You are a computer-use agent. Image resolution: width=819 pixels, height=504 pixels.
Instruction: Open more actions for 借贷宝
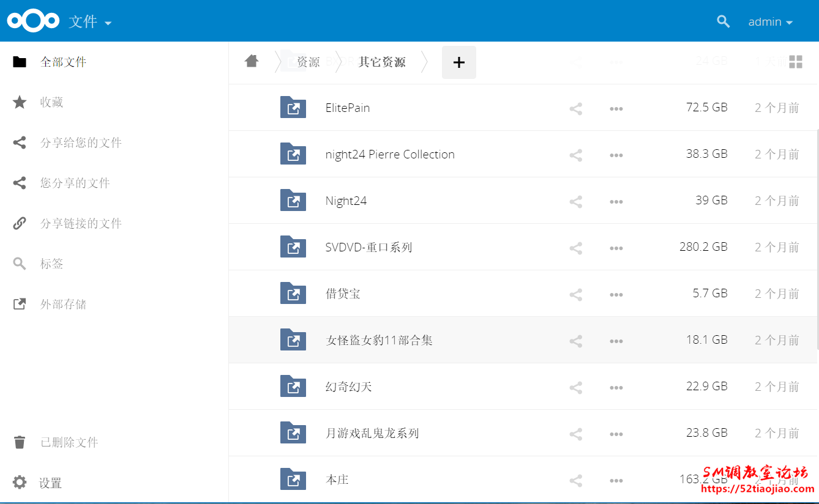coord(616,295)
